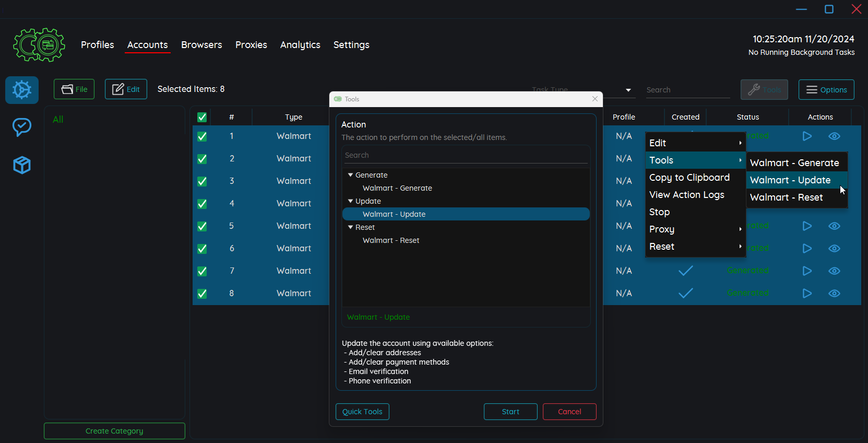Click the Quick Tools button

[x=362, y=412]
